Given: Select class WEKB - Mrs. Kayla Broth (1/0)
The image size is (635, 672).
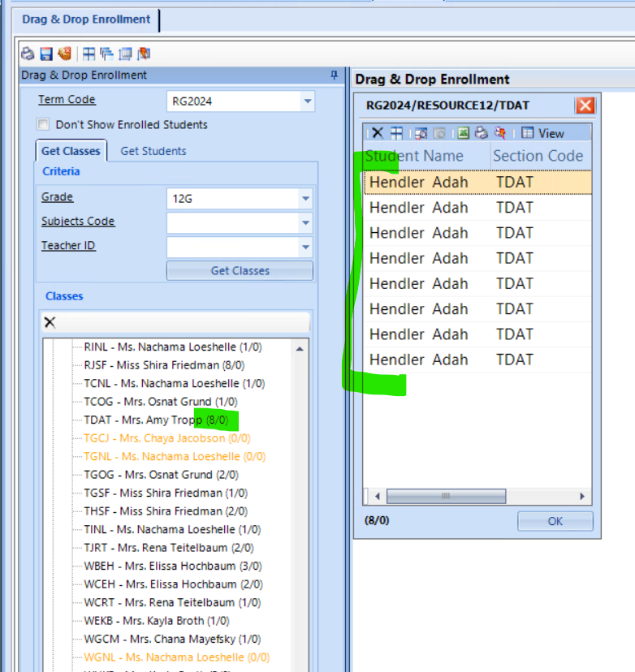Looking at the screenshot, I should (x=157, y=621).
